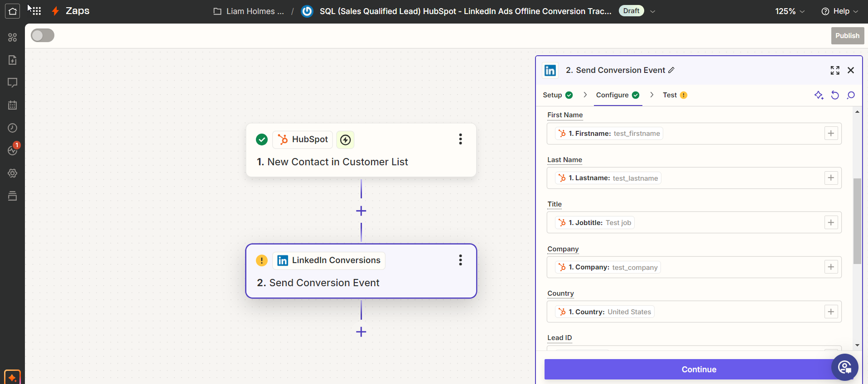Click the plus button in Company field
Image resolution: width=868 pixels, height=384 pixels.
point(831,267)
